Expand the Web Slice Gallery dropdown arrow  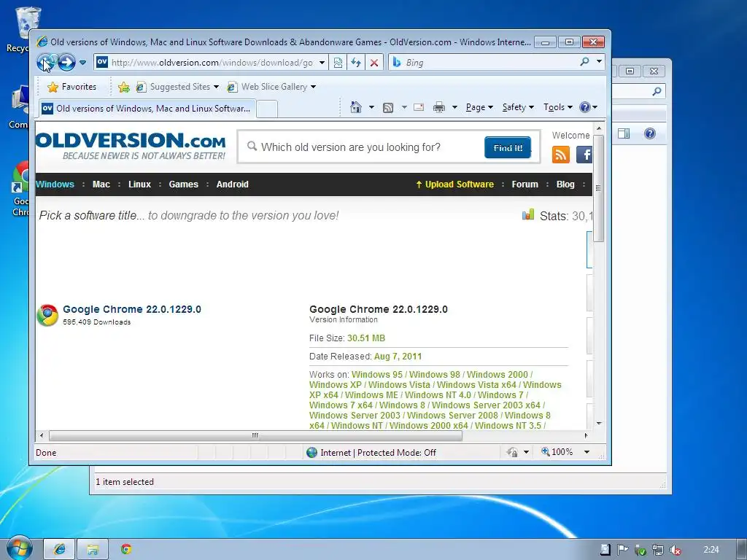pos(313,87)
